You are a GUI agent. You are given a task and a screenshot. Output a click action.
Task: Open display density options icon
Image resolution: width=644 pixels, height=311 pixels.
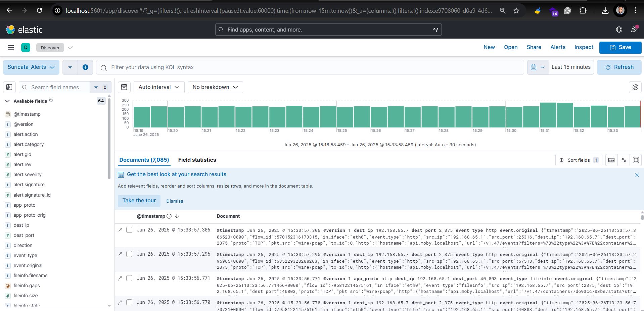[x=611, y=160]
